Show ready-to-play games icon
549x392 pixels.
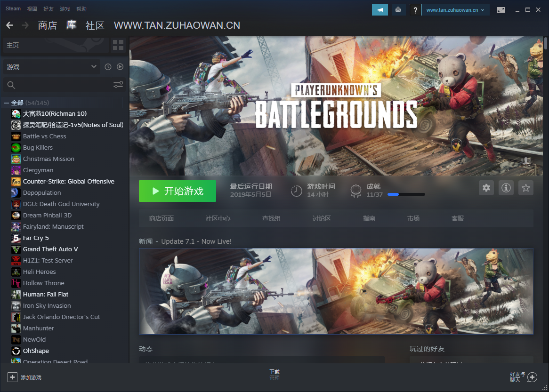pos(120,66)
